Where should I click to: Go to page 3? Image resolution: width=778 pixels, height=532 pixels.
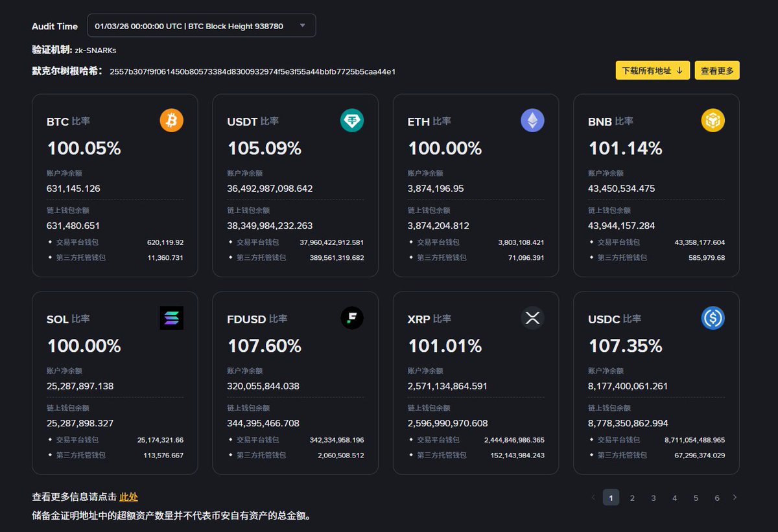tap(654, 498)
